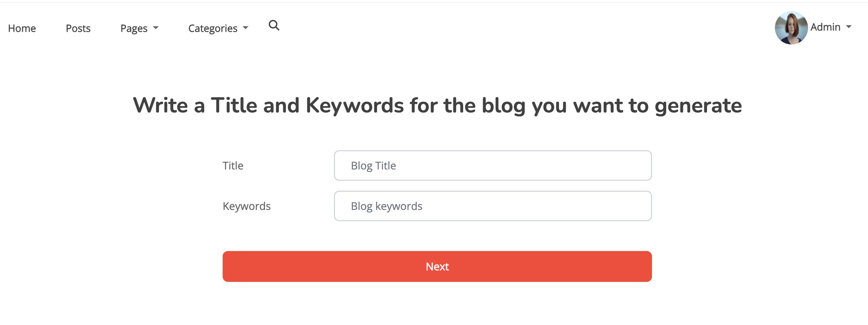The image size is (868, 325).
Task: Select the Categories menu label
Action: tap(213, 28)
